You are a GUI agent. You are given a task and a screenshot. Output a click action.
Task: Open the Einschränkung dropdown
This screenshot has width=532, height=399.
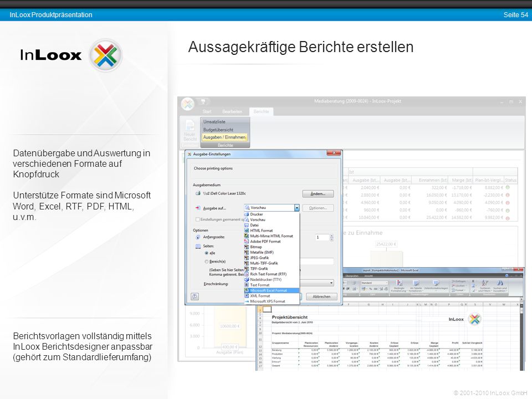331,283
